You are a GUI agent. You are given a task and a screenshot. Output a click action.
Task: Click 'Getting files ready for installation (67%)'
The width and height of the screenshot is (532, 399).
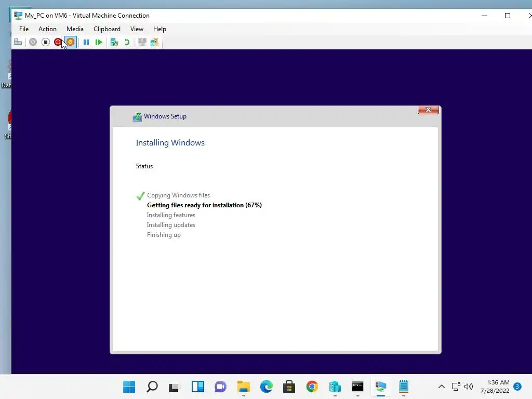tap(204, 205)
